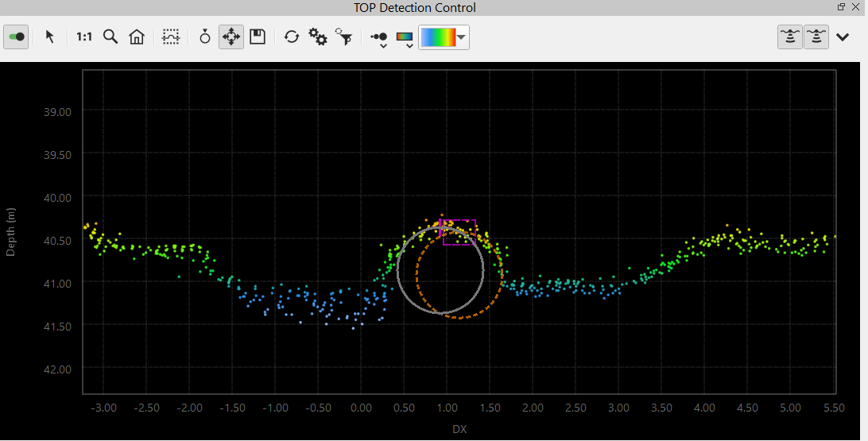This screenshot has height=441, width=868.
Task: Click the home view icon
Action: pos(137,37)
